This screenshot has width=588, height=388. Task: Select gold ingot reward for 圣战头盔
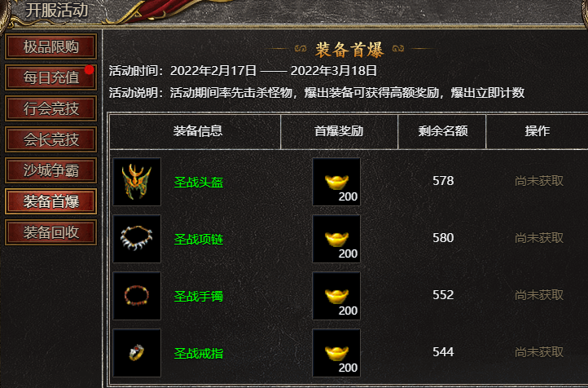click(x=336, y=182)
